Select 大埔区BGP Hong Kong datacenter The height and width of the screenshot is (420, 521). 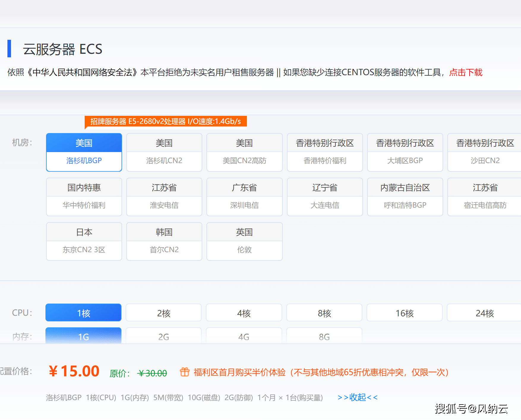(405, 152)
